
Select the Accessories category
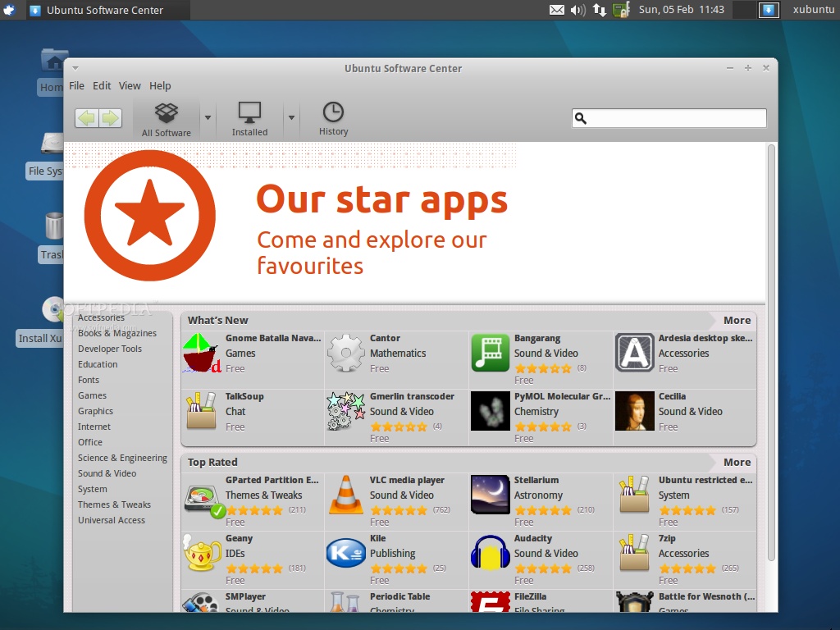(101, 317)
